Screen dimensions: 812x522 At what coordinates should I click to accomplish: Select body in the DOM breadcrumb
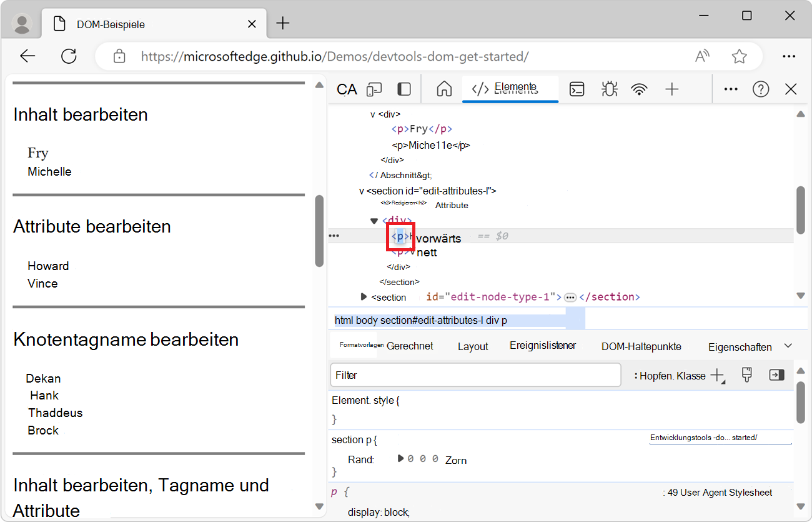coord(367,320)
